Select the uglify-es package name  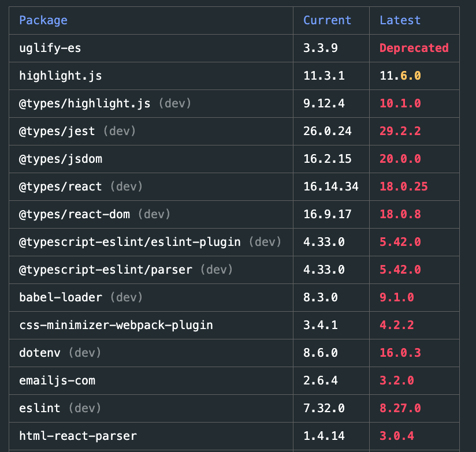[x=50, y=48]
